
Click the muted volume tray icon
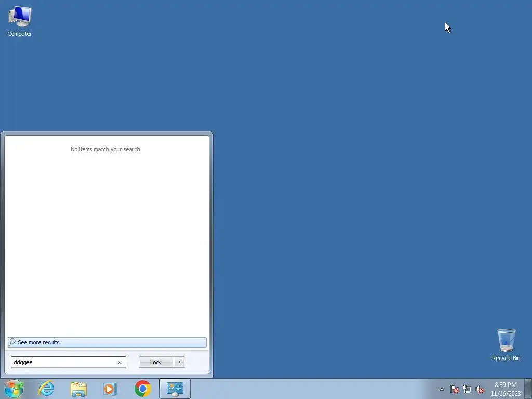pyautogui.click(x=480, y=389)
